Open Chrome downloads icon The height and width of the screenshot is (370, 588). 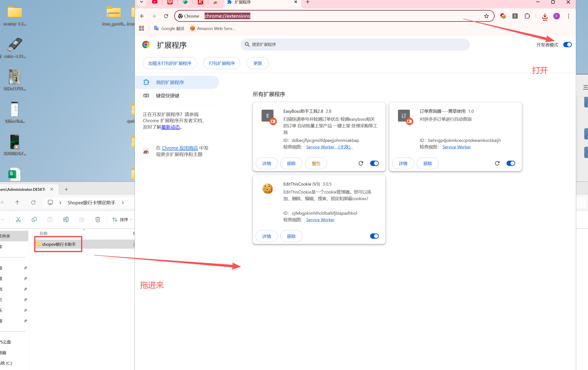[x=545, y=16]
